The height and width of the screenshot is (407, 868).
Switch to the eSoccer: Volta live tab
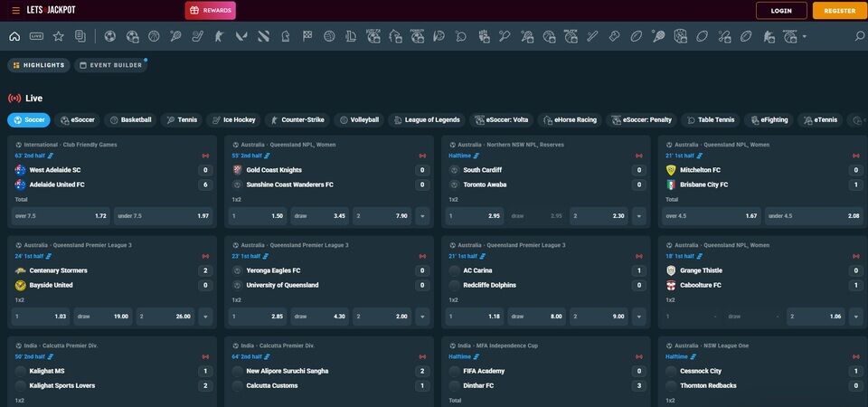[x=503, y=119]
